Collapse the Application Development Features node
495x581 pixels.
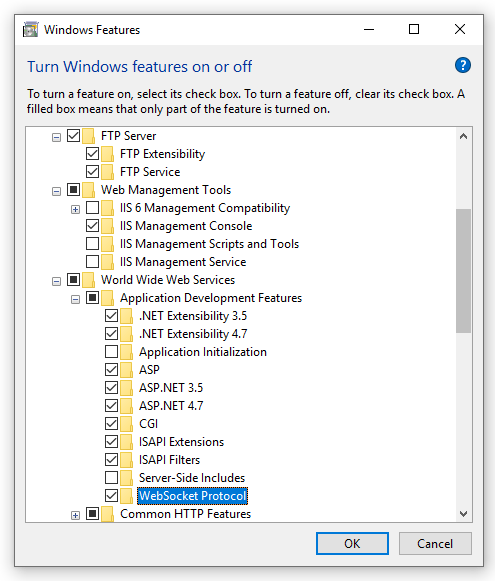[75, 299]
